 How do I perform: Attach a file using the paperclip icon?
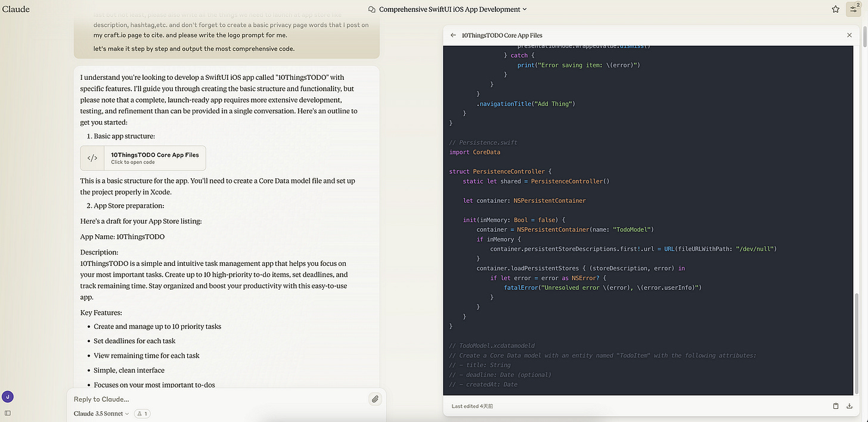point(375,399)
